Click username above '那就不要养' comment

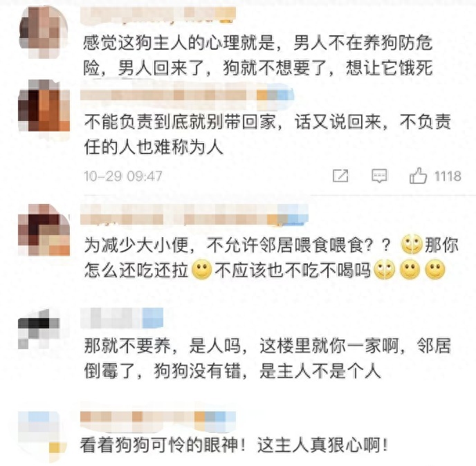coord(122,318)
